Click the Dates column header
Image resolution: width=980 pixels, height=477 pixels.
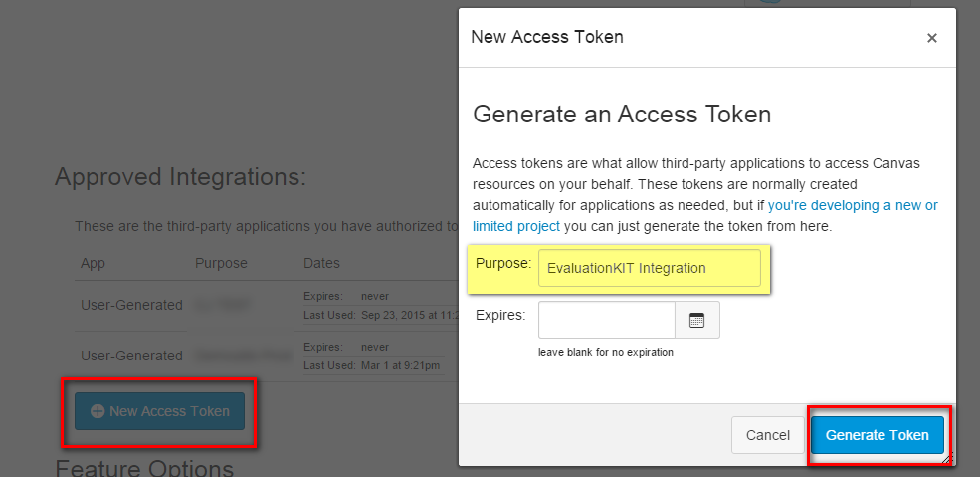point(321,263)
